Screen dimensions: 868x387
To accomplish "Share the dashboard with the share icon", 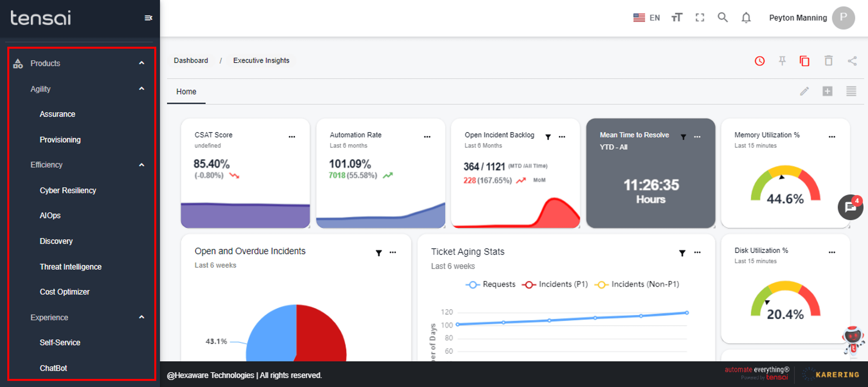I will (852, 61).
